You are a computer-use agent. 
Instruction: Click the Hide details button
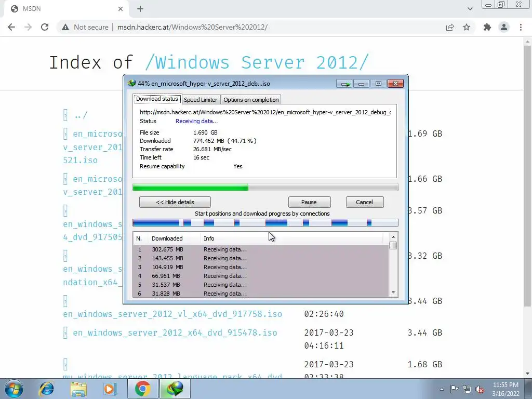175,202
